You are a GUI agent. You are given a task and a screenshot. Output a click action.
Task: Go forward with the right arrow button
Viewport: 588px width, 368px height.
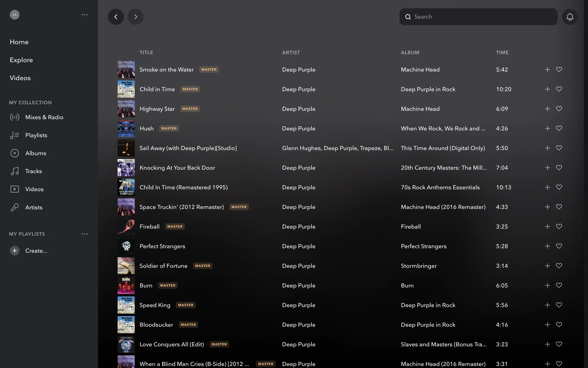pyautogui.click(x=135, y=17)
